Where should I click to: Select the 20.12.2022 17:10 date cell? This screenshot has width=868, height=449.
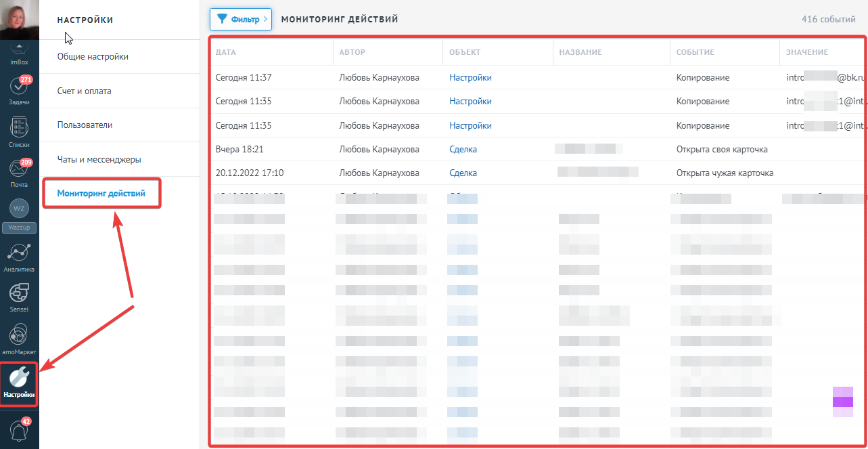click(250, 173)
